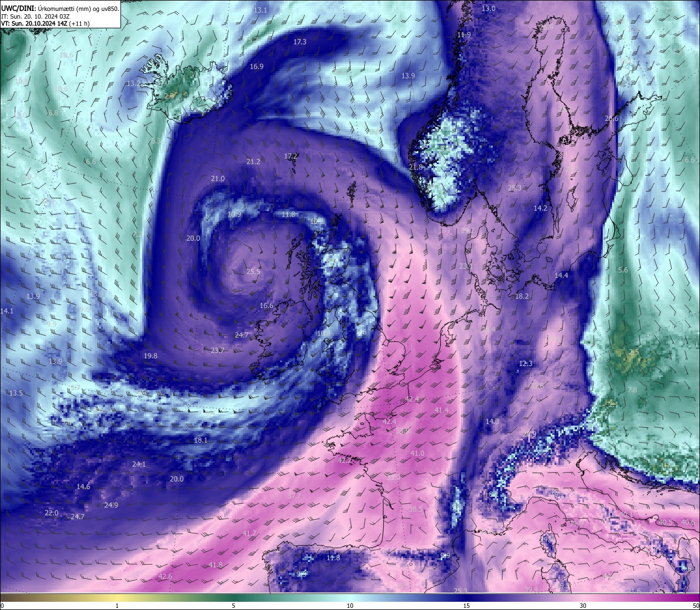Click the UWC/DINI title label
Image resolution: width=700 pixels, height=610 pixels.
coord(18,8)
